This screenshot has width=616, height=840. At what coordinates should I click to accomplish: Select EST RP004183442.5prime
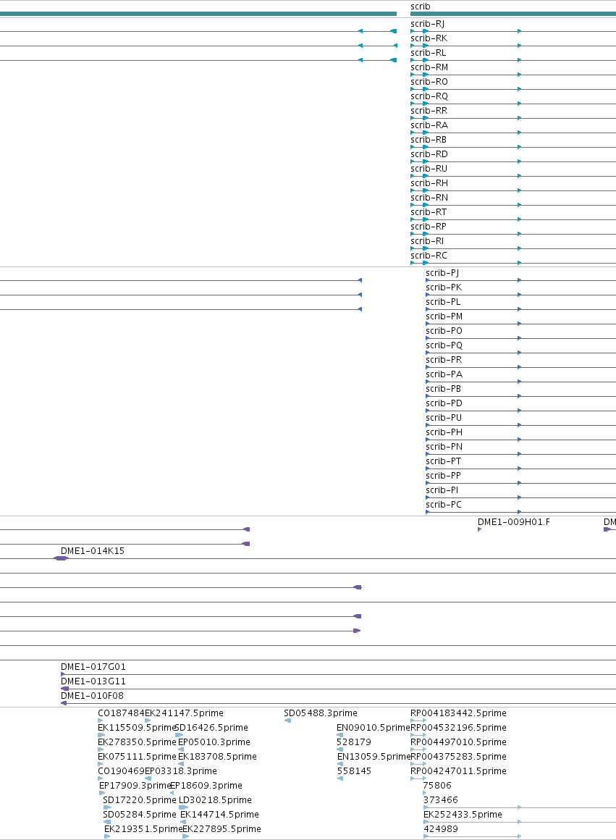[x=458, y=713]
